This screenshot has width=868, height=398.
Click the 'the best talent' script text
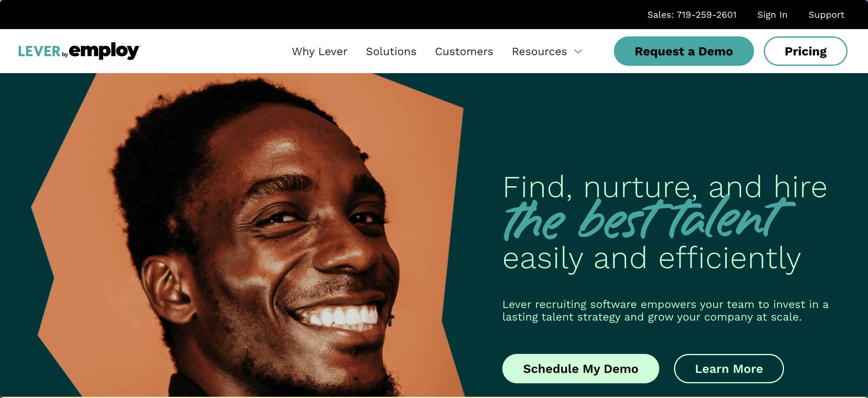tap(649, 220)
